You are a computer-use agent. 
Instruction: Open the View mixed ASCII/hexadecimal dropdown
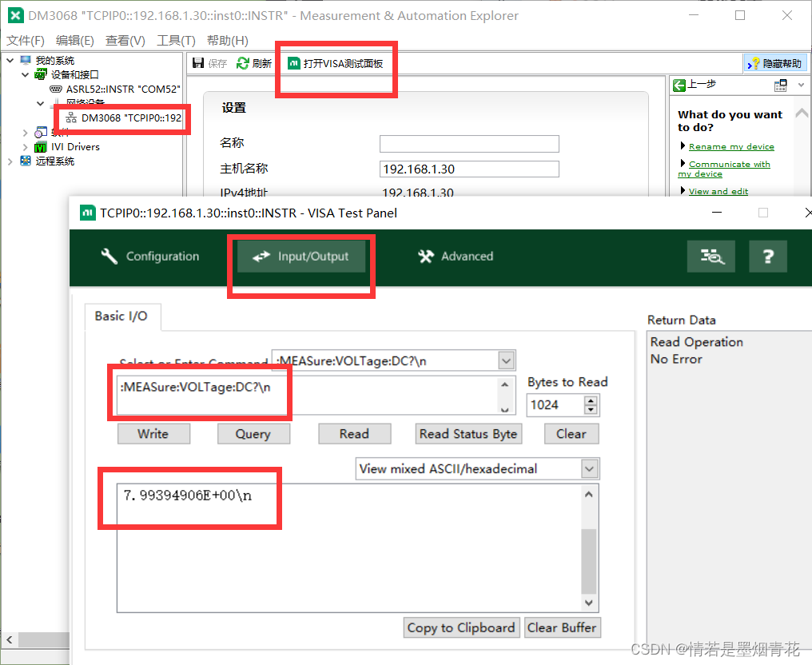coord(589,468)
